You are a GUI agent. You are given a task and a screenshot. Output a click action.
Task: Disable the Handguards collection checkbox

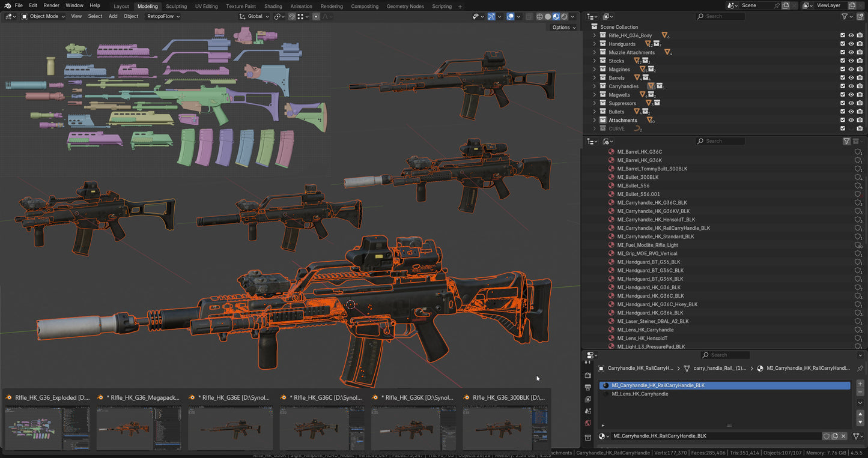(842, 43)
